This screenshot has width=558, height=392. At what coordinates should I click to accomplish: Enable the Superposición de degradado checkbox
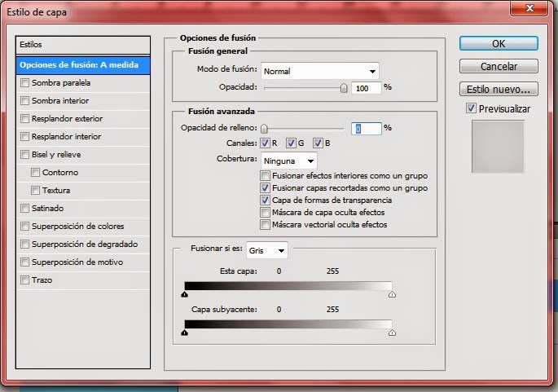point(24,244)
